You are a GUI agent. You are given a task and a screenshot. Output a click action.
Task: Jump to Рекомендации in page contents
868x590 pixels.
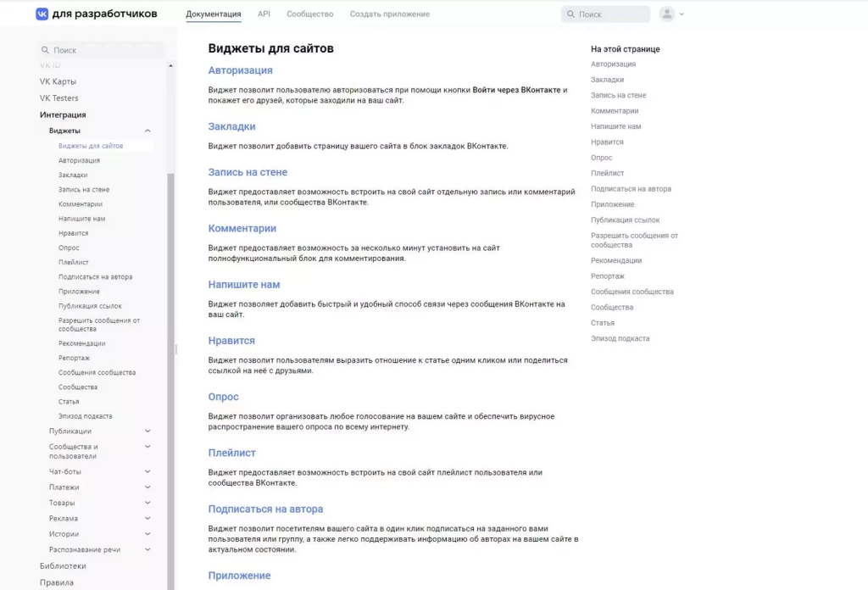pos(617,260)
